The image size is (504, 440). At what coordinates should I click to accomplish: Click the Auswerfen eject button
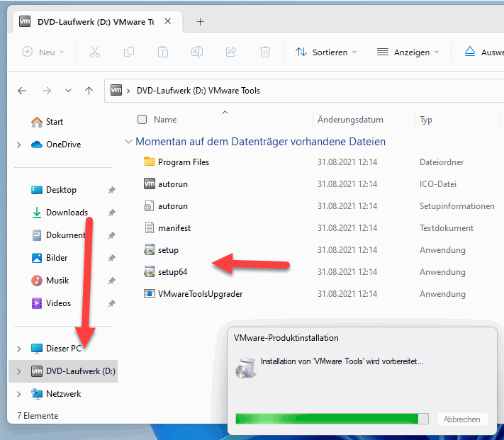point(483,52)
